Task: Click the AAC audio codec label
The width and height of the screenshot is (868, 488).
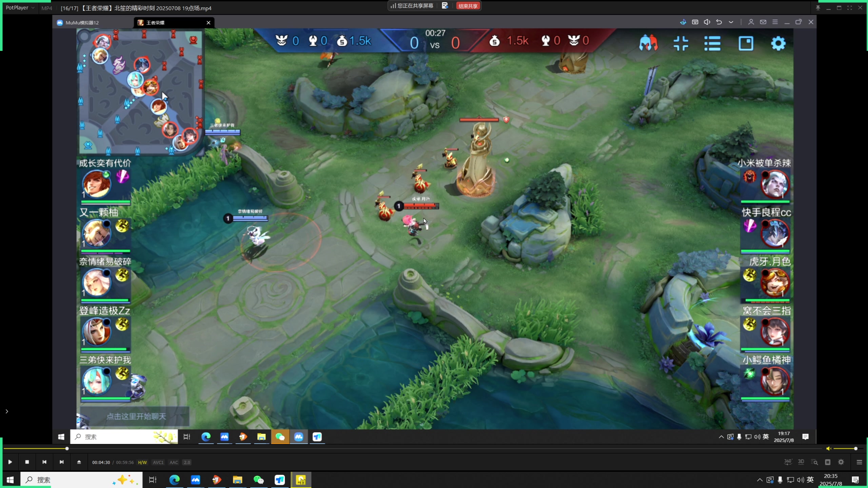Action: [x=174, y=462]
